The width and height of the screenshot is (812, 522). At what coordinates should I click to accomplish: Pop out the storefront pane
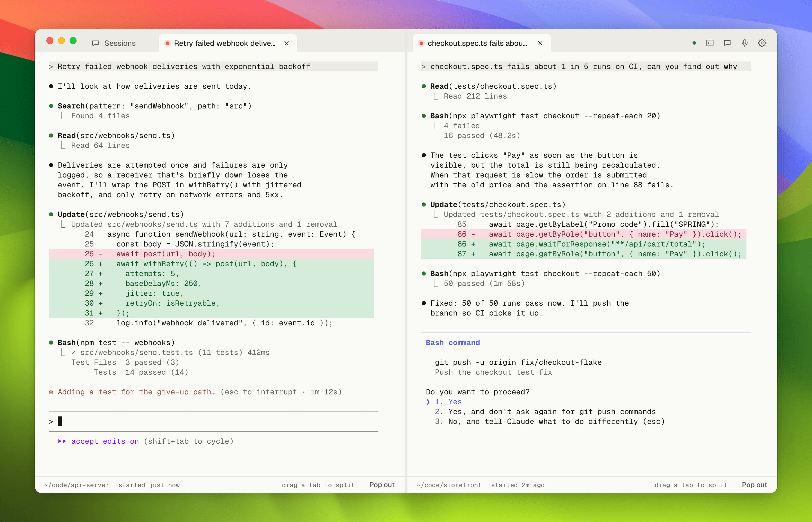point(754,485)
